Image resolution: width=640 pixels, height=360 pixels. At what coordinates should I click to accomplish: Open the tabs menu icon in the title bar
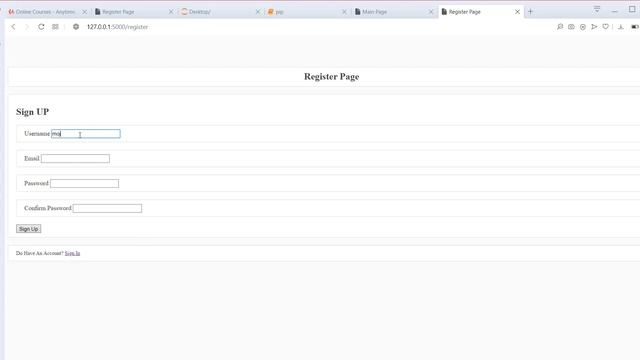(597, 9)
